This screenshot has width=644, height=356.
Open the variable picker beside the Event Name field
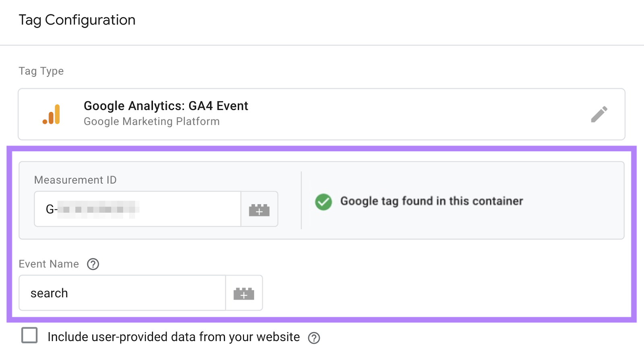coord(244,293)
